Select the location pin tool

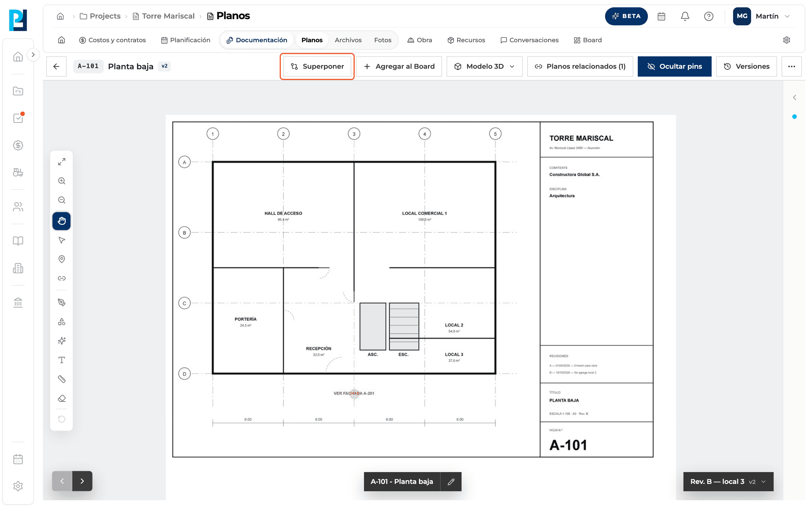(x=62, y=259)
